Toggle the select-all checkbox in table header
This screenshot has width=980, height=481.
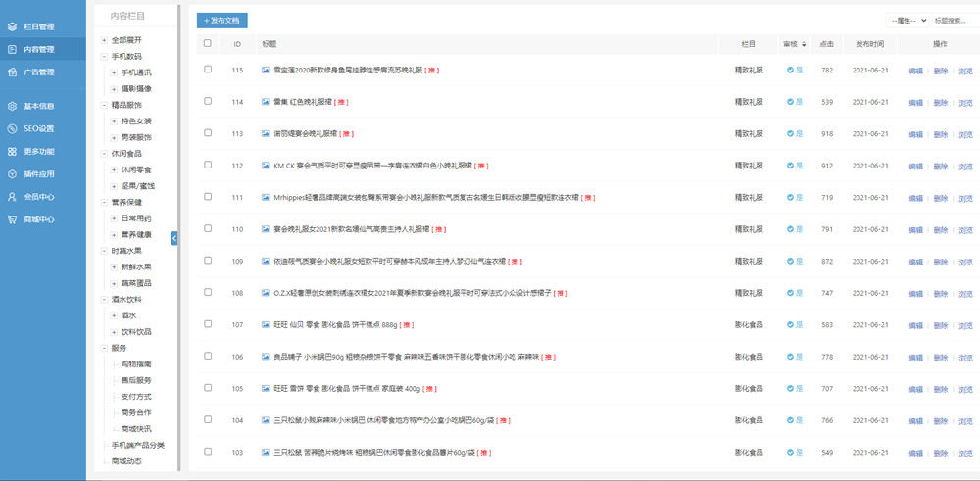[x=208, y=43]
